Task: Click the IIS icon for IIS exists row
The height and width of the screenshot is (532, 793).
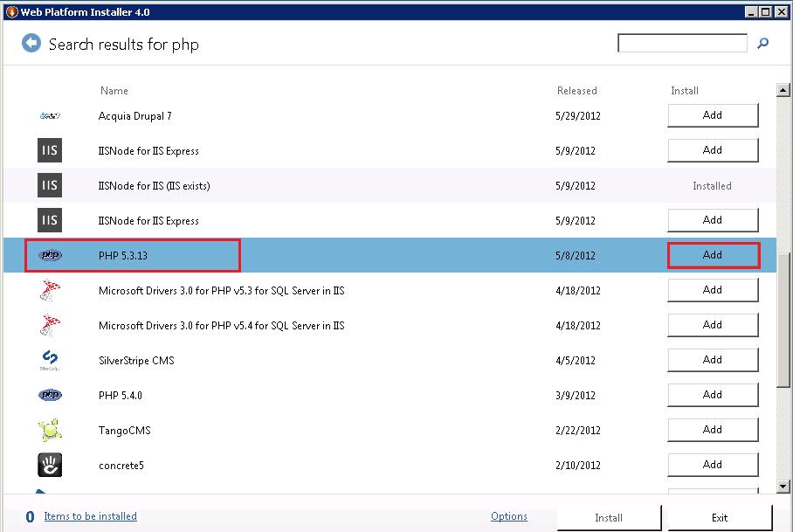Action: pos(50,185)
